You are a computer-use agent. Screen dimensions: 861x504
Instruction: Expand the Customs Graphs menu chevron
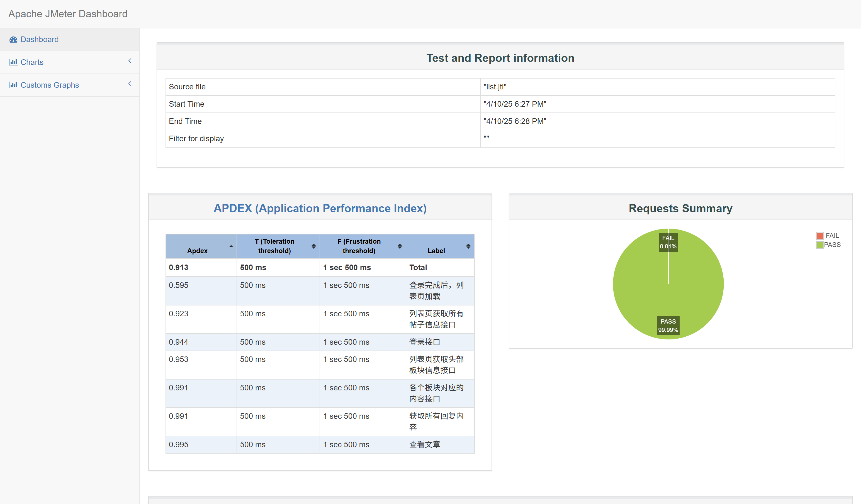pos(130,84)
